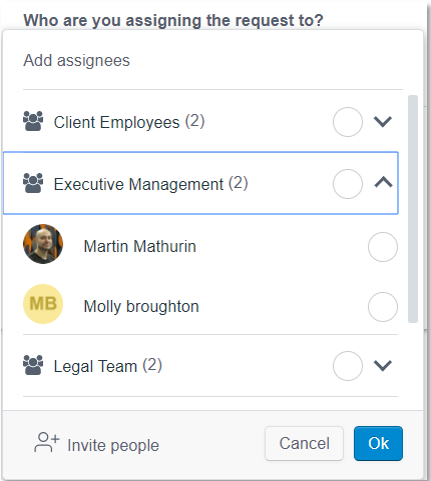Select the Executive Management group radio circle
Viewport: 431px width, 481px height.
coord(348,184)
